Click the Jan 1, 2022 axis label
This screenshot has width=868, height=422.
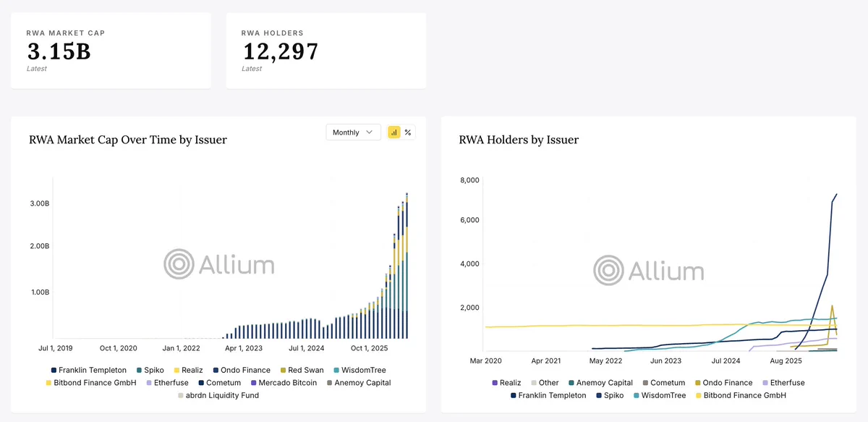tap(182, 348)
